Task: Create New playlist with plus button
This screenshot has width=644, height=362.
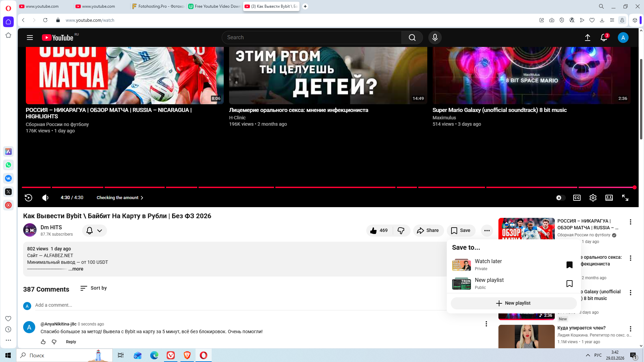Action: click(x=513, y=303)
